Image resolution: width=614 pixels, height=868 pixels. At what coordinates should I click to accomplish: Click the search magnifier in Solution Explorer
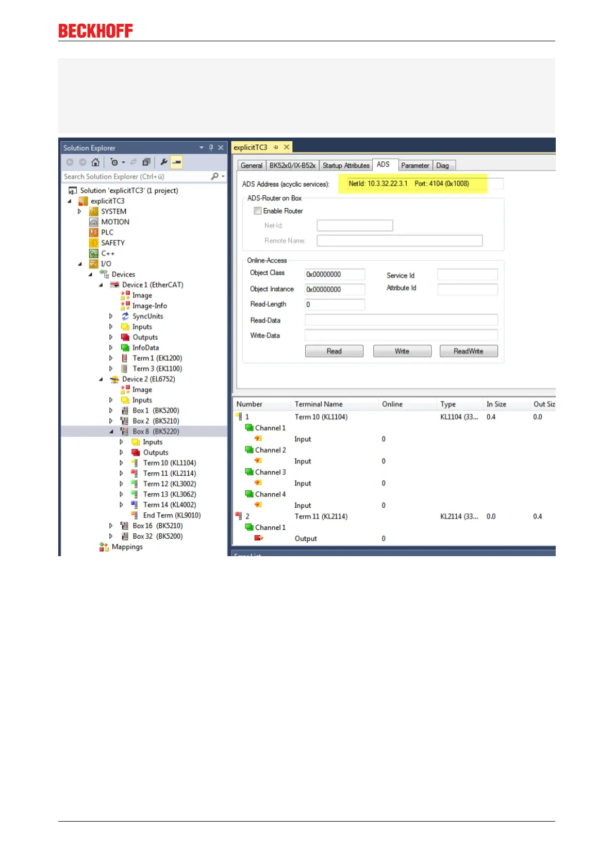[x=215, y=176]
